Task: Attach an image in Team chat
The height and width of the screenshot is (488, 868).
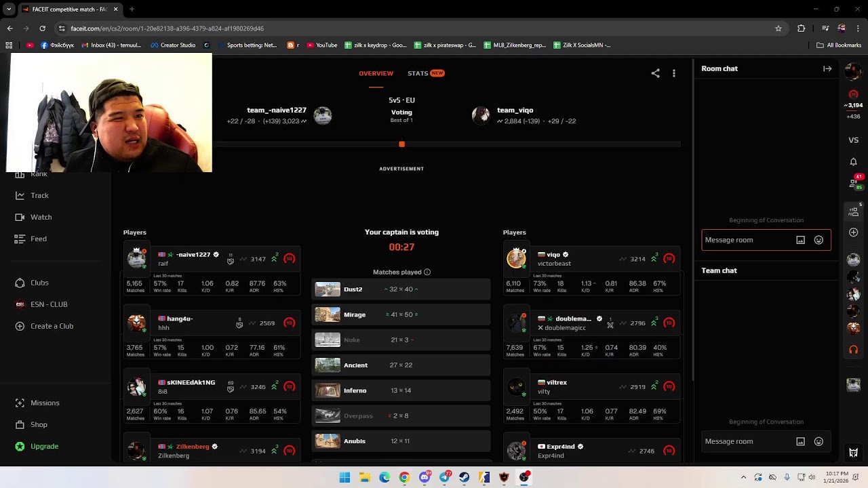Action: (x=801, y=441)
